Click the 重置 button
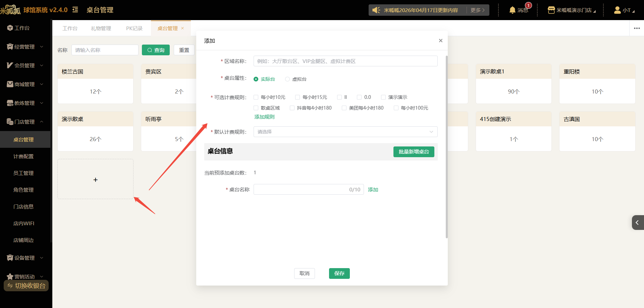Image resolution: width=644 pixels, height=308 pixels. pos(184,50)
